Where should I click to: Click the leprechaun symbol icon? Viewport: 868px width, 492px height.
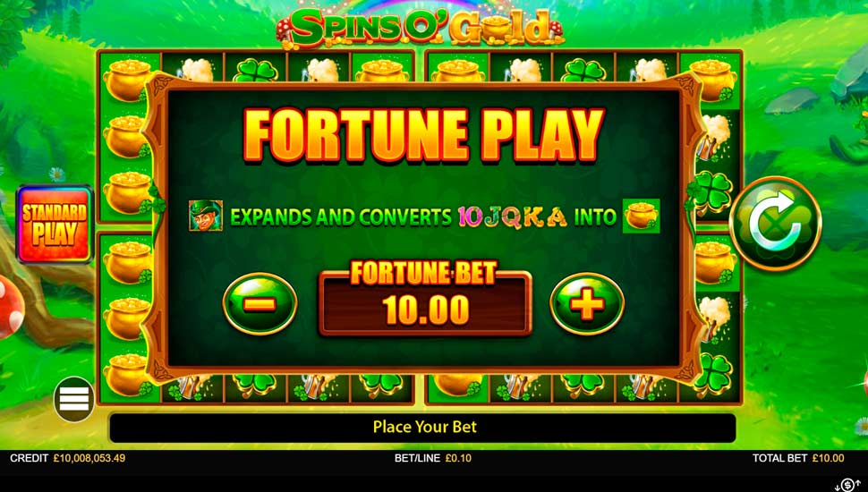[206, 216]
